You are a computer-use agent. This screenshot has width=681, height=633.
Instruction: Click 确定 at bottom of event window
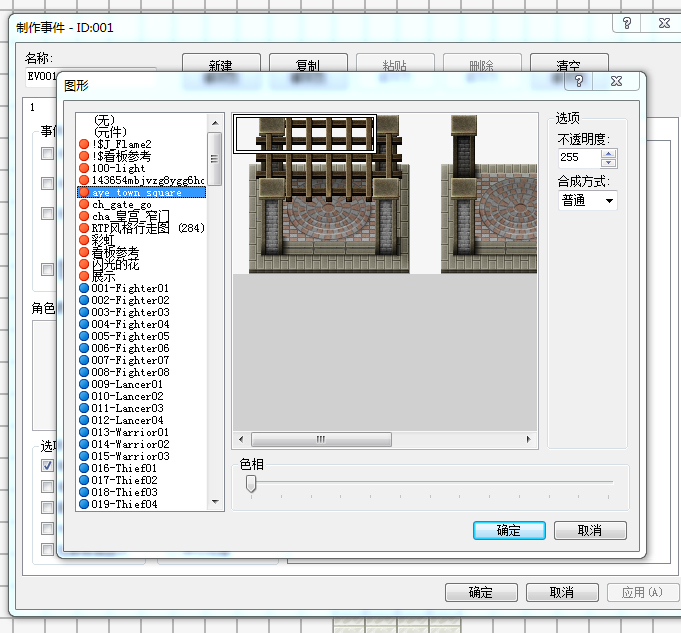[x=481, y=593]
